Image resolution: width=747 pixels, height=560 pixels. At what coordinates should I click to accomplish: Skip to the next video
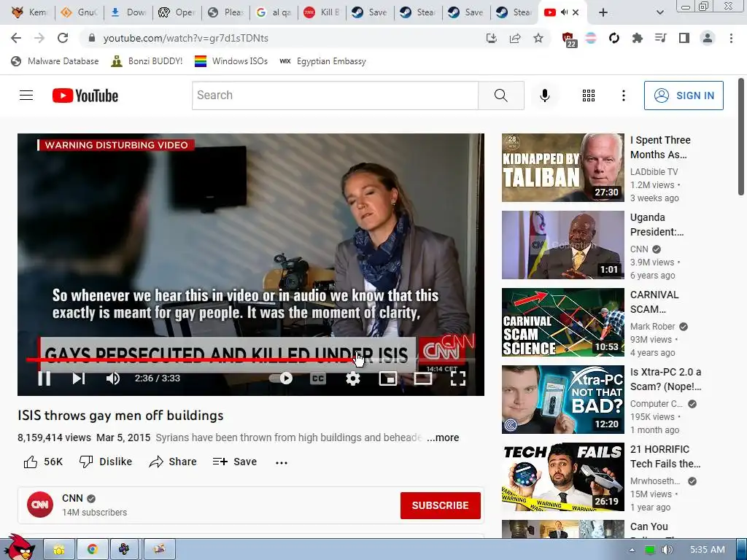(x=79, y=378)
